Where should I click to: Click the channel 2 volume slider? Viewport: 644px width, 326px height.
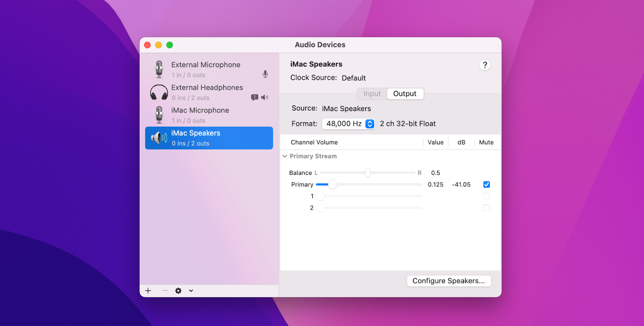(369, 208)
